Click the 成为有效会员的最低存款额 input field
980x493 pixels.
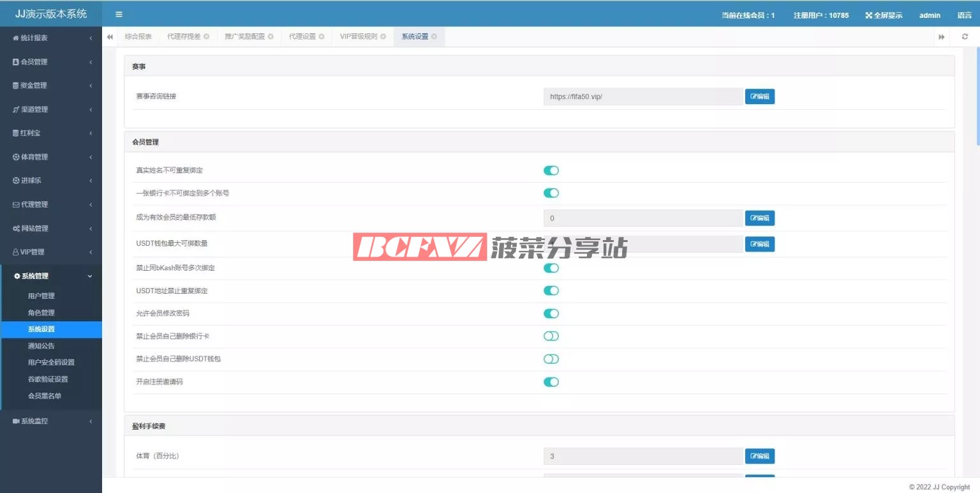tap(642, 218)
